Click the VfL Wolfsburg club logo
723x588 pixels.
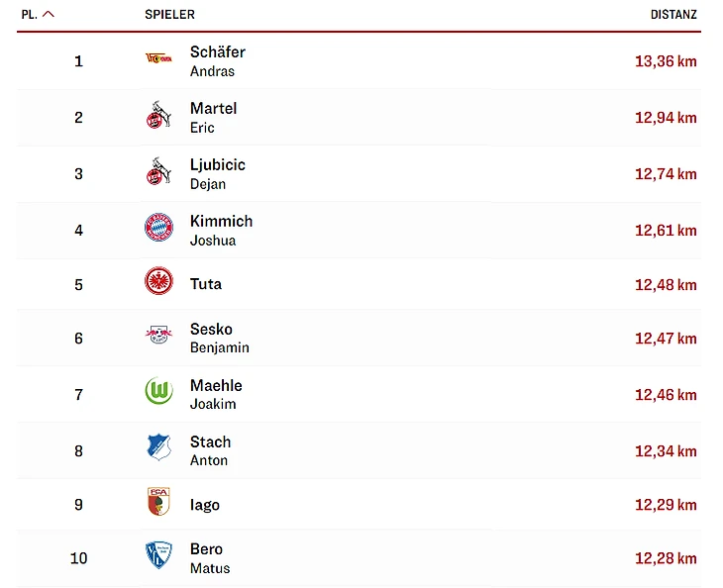(158, 394)
